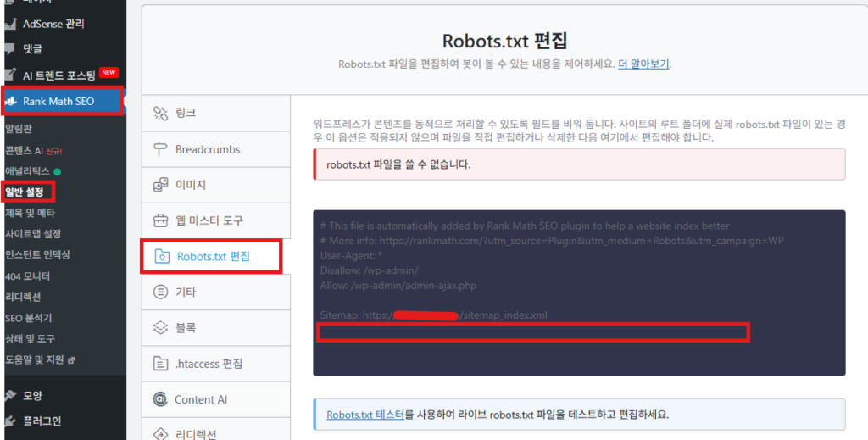Click the Breadcrumbs signpost icon
868x440 pixels.
[160, 149]
